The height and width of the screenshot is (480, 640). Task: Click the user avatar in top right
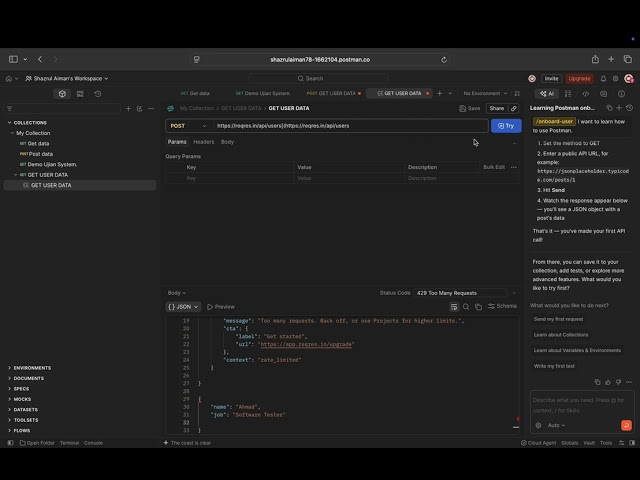tap(629, 78)
